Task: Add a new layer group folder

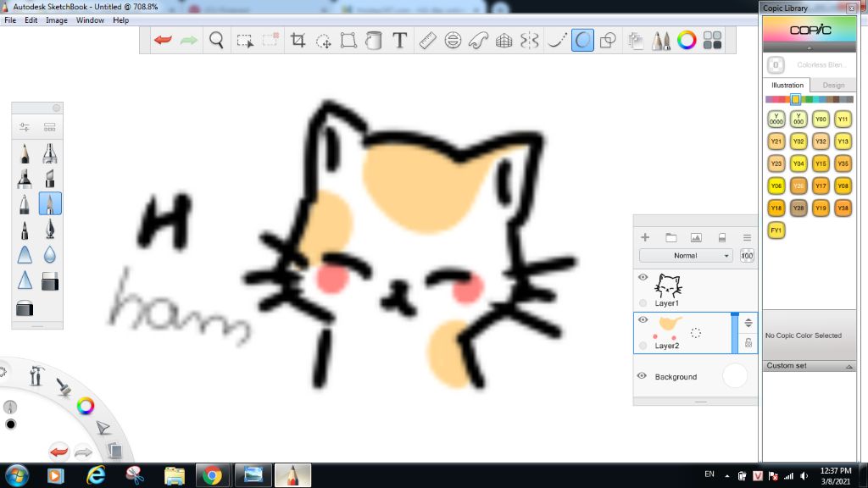Action: 671,237
